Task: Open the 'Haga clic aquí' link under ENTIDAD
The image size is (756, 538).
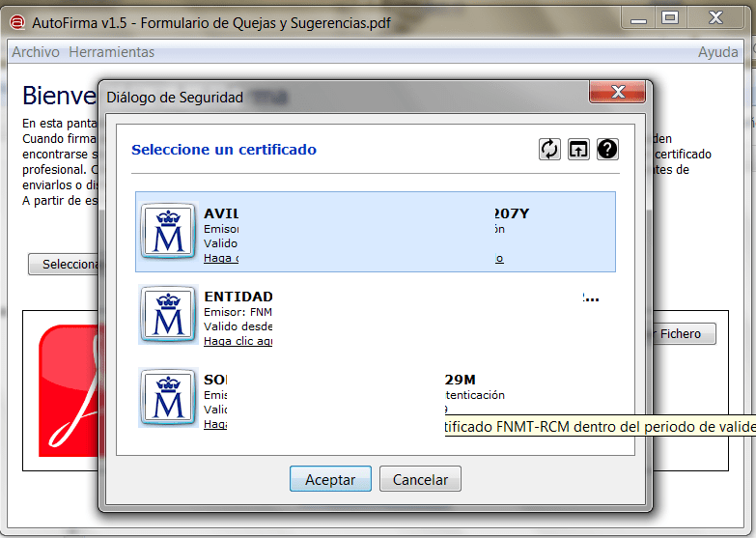Action: [x=238, y=341]
